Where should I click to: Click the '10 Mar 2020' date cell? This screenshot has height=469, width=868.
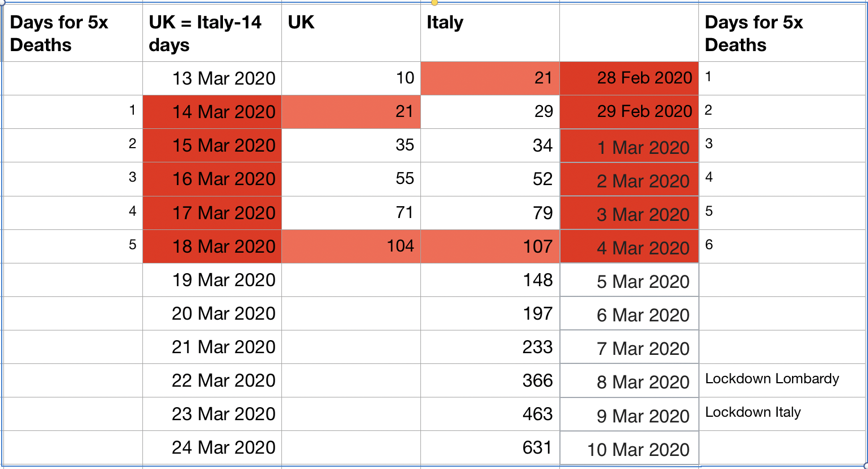629,449
